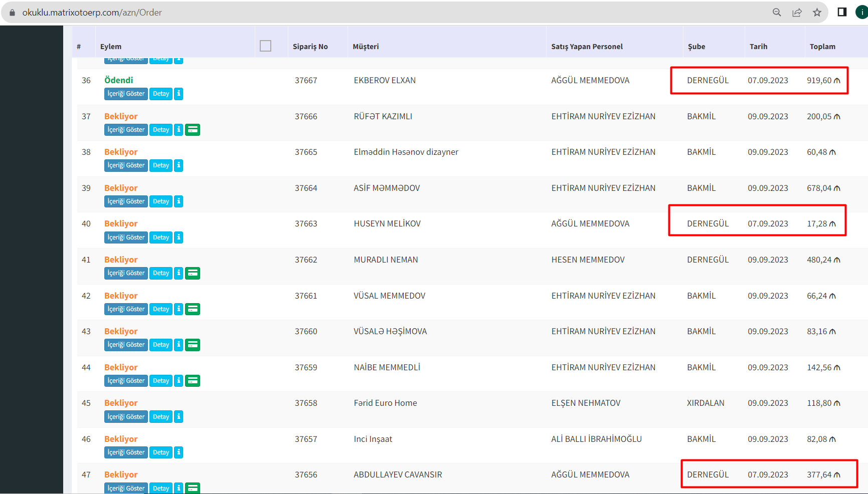
Task: Click the green card icon for order 37659
Action: tap(193, 381)
